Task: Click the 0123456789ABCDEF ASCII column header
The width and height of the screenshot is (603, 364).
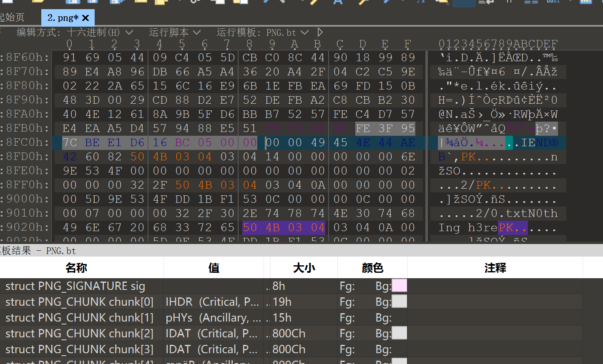Action: point(498,44)
